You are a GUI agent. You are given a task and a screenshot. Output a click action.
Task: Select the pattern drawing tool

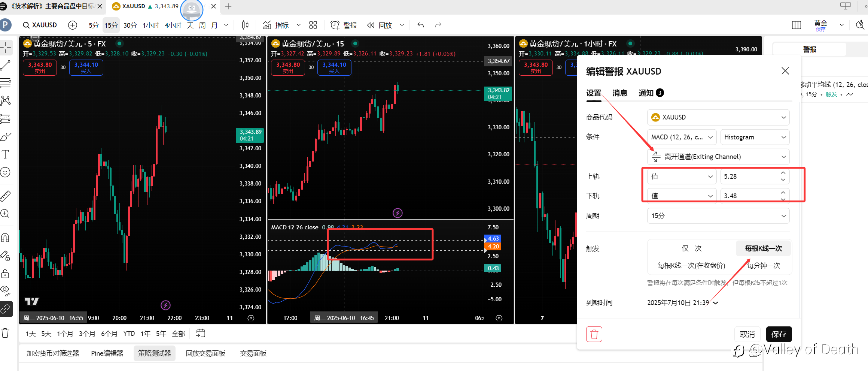click(6, 100)
